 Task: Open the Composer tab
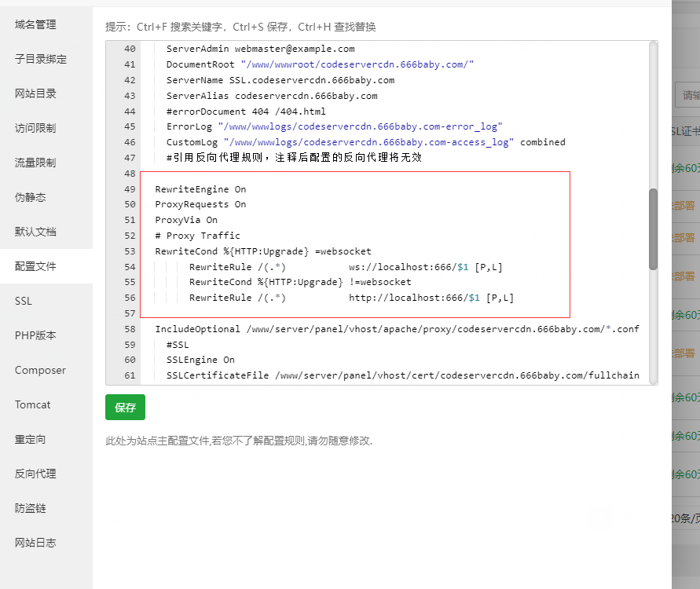pos(40,370)
